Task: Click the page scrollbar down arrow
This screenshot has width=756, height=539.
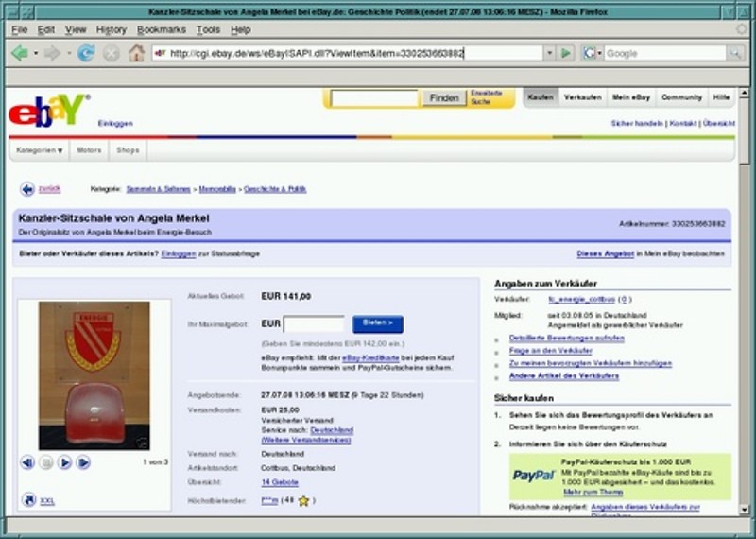Action: 744,510
